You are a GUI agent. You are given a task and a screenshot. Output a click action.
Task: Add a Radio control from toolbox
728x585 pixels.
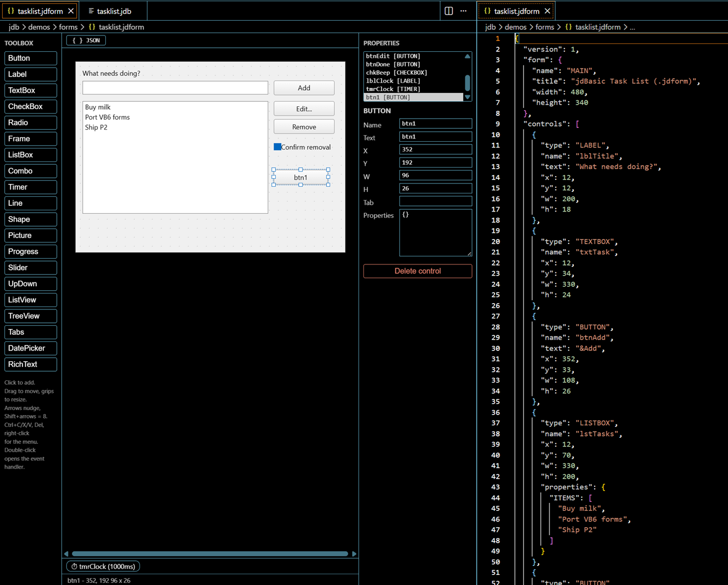point(30,123)
